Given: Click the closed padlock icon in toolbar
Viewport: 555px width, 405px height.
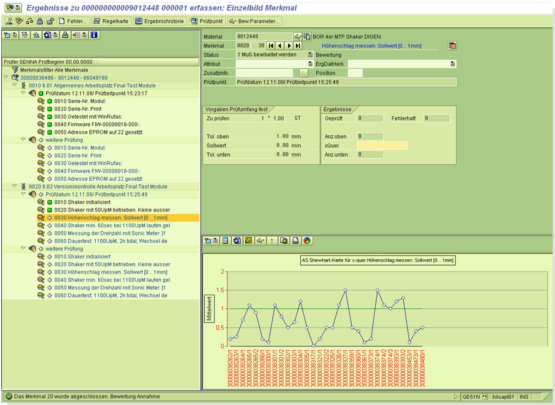Looking at the screenshot, I should [40, 21].
